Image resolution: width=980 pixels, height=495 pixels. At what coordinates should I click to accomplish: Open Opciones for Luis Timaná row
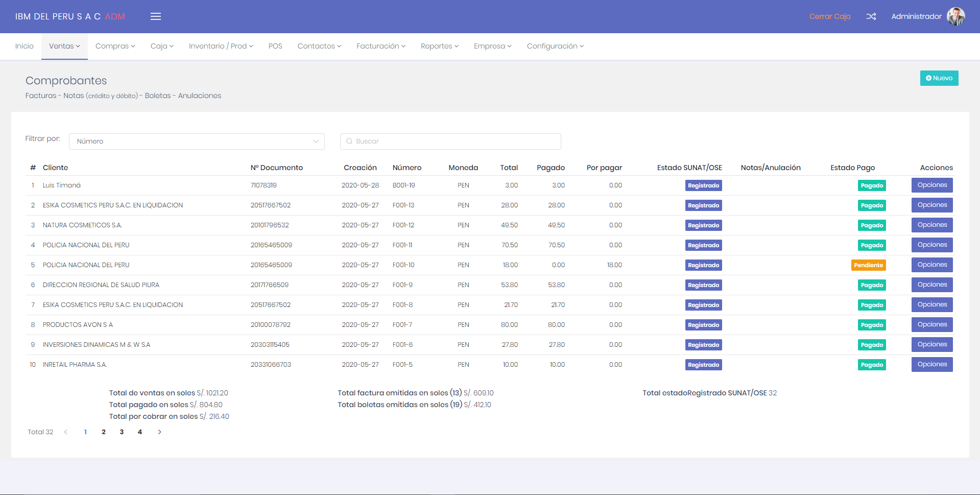(x=931, y=185)
